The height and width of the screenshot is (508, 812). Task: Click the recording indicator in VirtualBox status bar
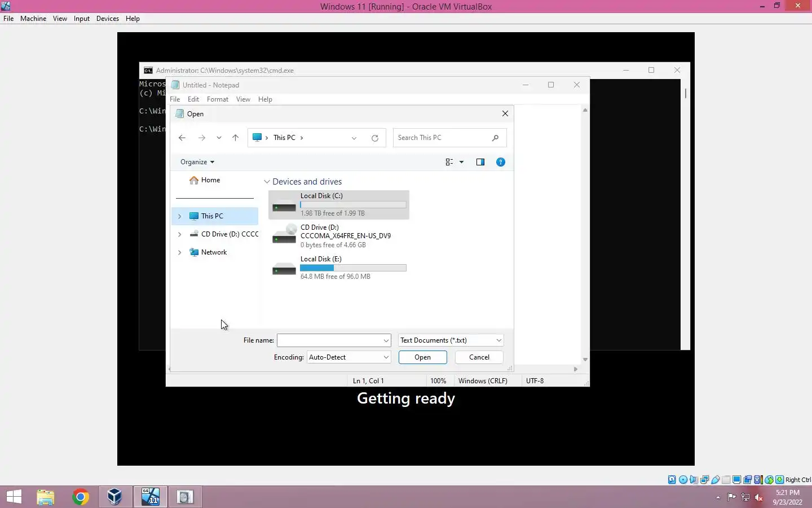pyautogui.click(x=747, y=480)
